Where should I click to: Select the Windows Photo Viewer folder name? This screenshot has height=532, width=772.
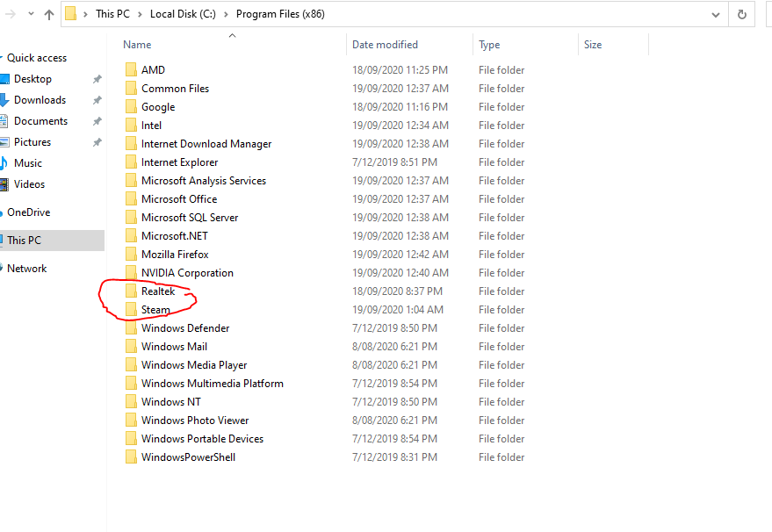(x=195, y=421)
